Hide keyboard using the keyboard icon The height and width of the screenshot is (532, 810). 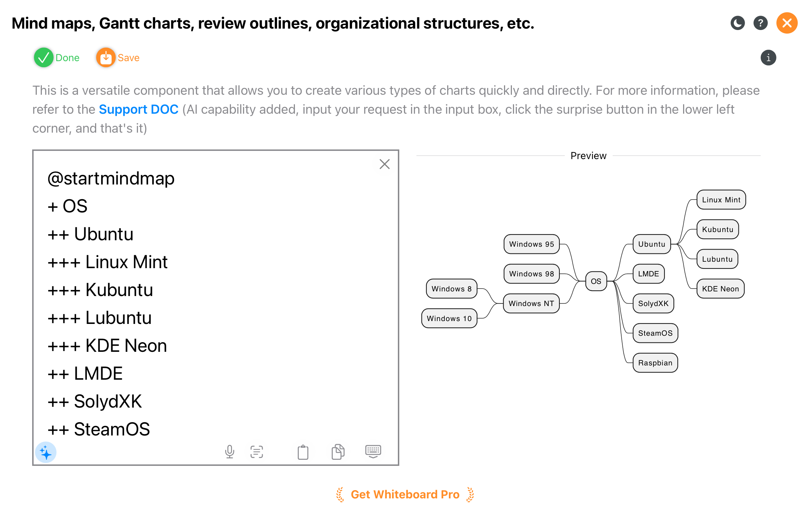tap(373, 451)
